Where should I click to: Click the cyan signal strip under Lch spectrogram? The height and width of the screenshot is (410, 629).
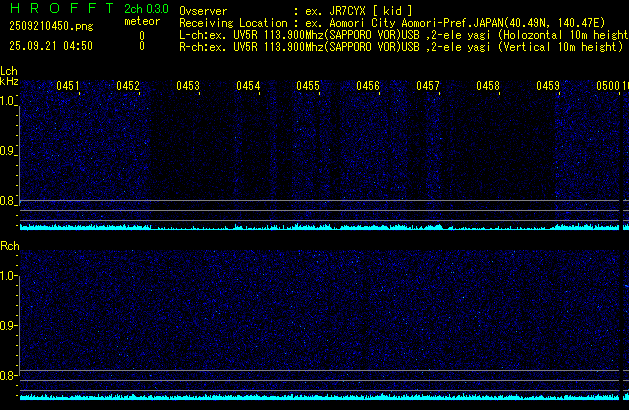click(320, 227)
